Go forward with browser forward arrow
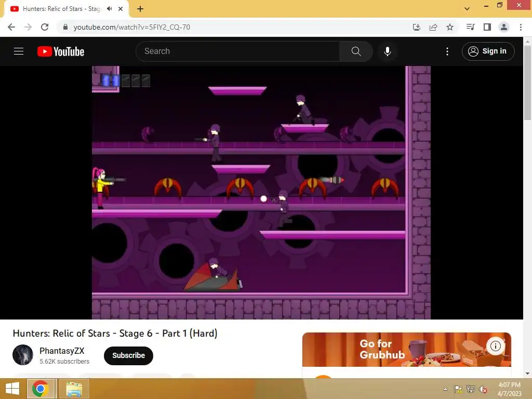 (28, 27)
